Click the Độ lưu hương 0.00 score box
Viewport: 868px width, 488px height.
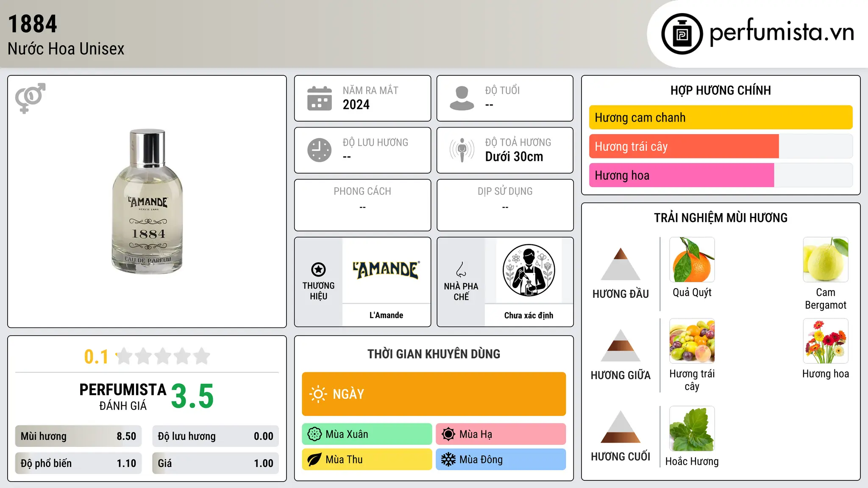click(215, 436)
